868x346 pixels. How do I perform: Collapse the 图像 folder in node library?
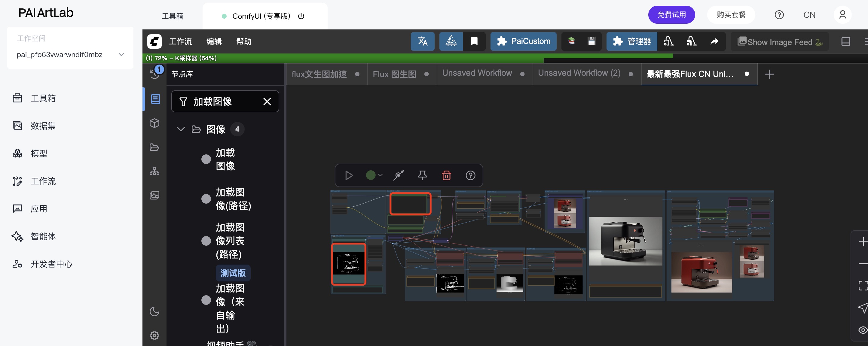tap(181, 129)
